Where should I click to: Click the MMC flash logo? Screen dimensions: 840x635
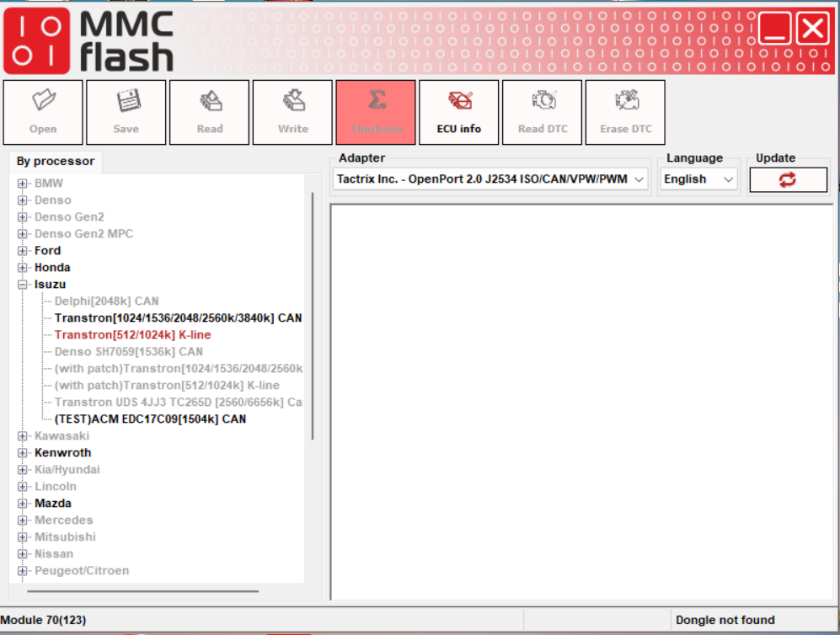[89, 40]
